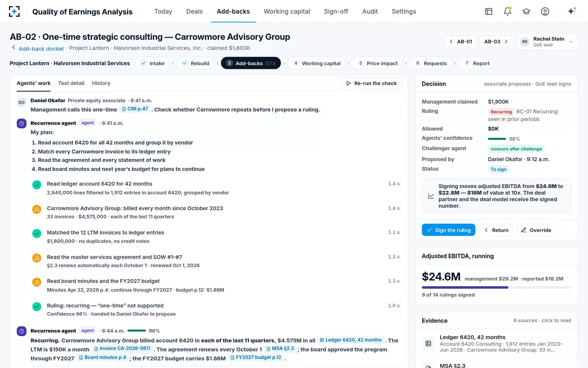Click the AI sparkle assistant icon
Viewport: 588px width, 368px height.
572,11
